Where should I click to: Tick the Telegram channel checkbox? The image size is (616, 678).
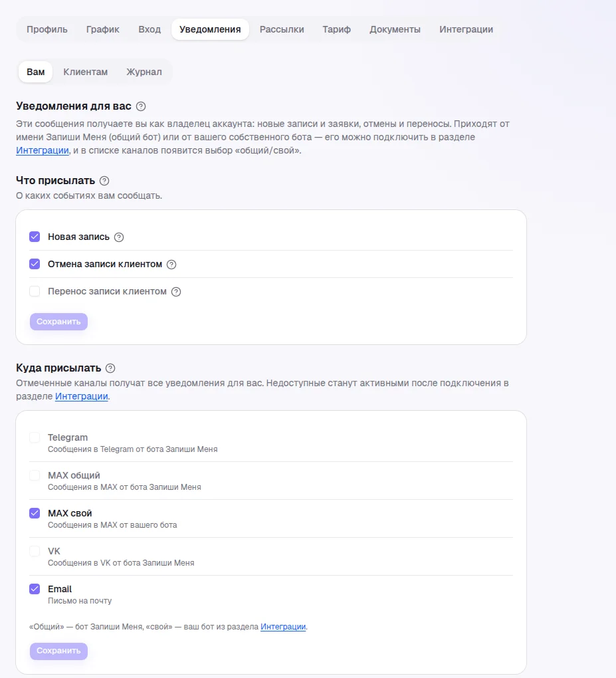coord(35,437)
